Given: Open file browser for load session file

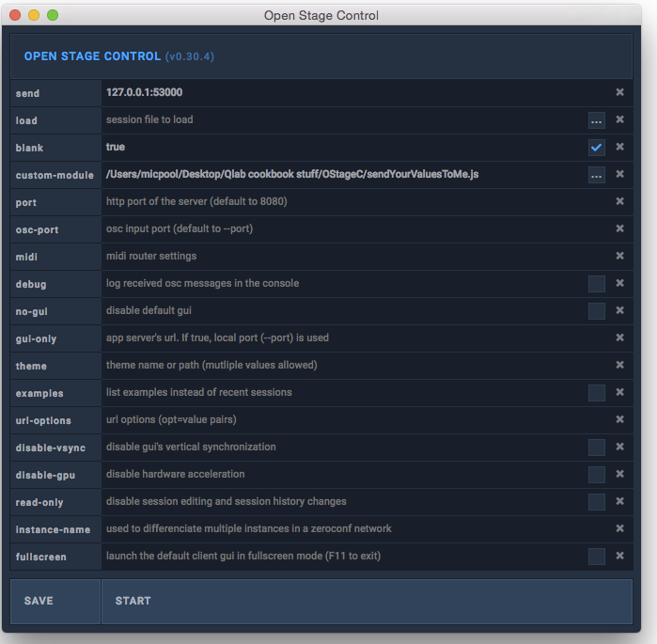Looking at the screenshot, I should click(596, 120).
